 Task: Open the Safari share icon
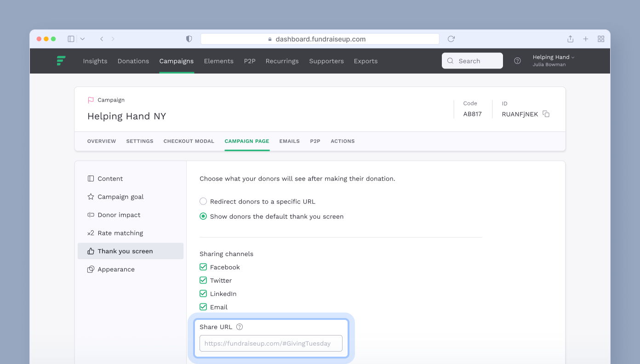570,39
